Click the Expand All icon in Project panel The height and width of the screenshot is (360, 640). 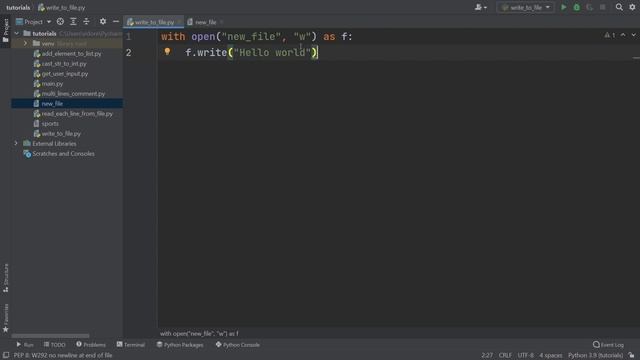tap(73, 22)
